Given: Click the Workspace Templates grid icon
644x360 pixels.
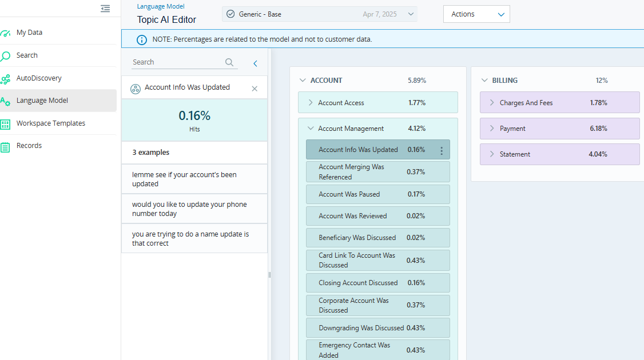Looking at the screenshot, I should [6, 124].
